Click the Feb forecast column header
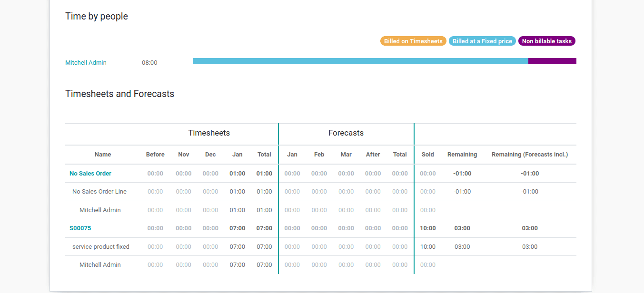 [319, 155]
